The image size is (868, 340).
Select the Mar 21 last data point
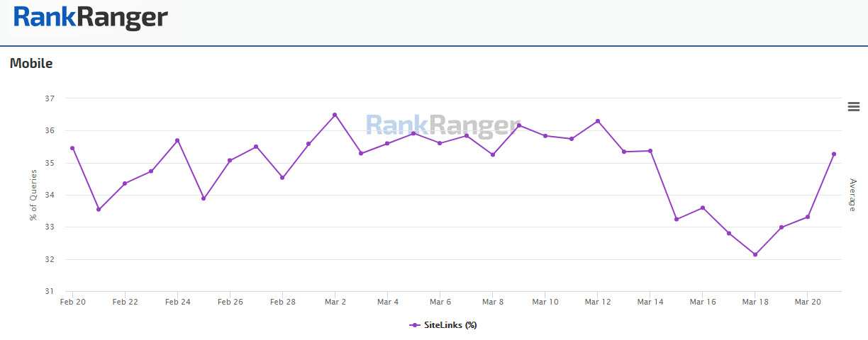pos(834,154)
